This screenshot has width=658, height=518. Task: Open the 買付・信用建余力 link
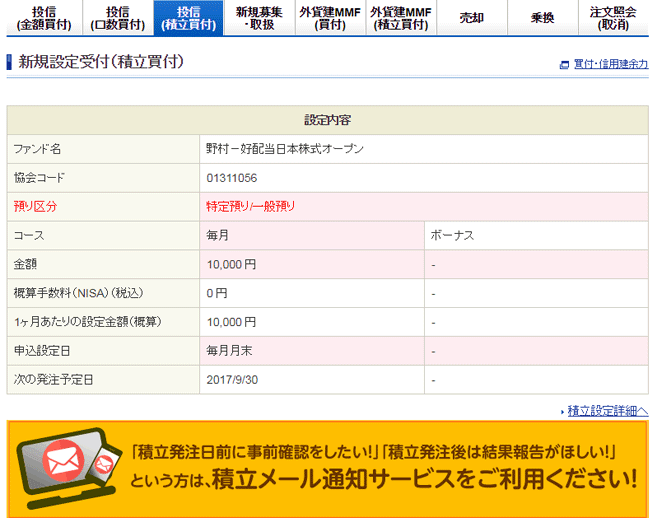click(x=611, y=64)
